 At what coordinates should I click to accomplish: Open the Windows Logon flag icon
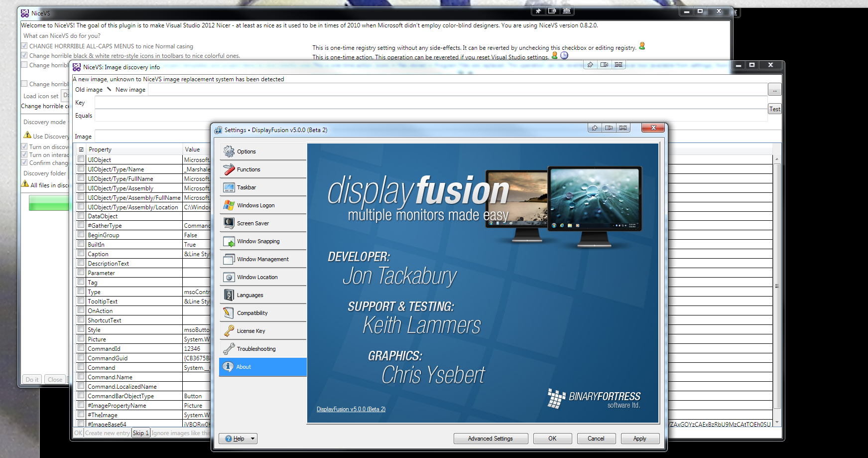pyautogui.click(x=229, y=205)
